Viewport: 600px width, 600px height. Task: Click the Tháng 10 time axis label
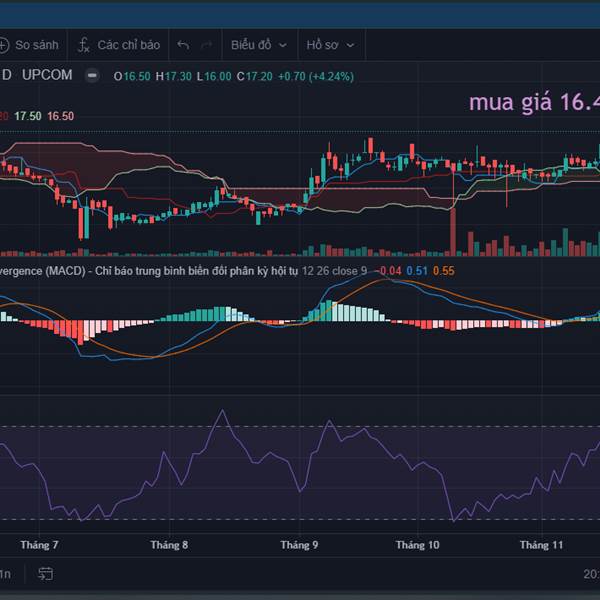click(417, 545)
